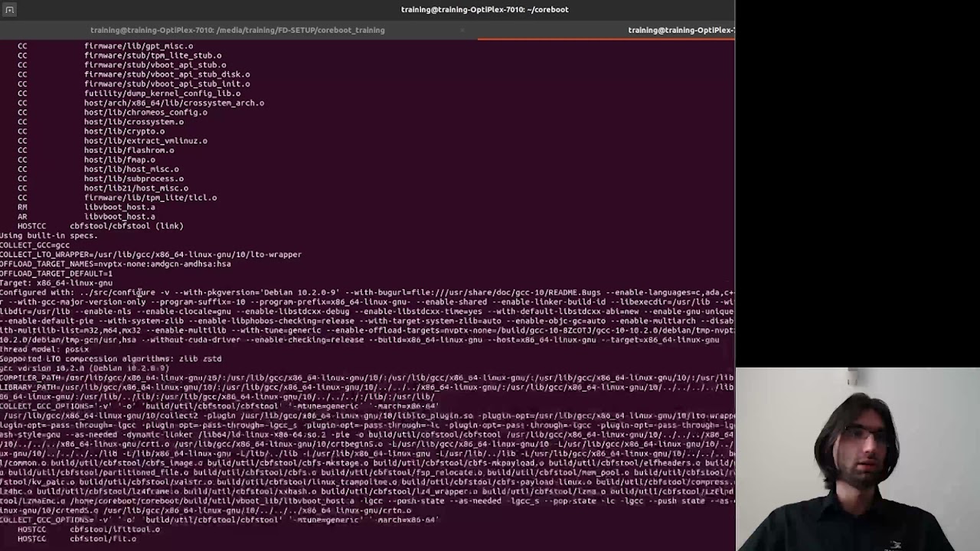Click the line 'host/lib21/host_misc.o'
The height and width of the screenshot is (551, 980).
pos(136,187)
